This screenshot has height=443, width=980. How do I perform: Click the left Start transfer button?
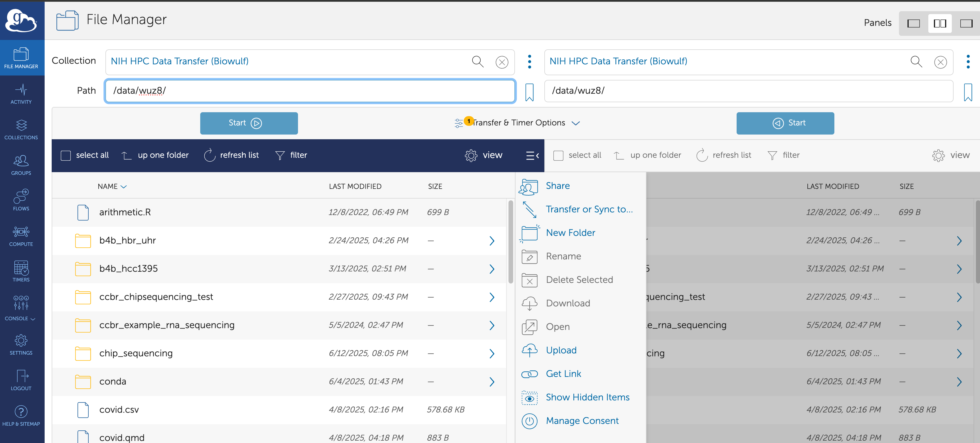pyautogui.click(x=249, y=123)
